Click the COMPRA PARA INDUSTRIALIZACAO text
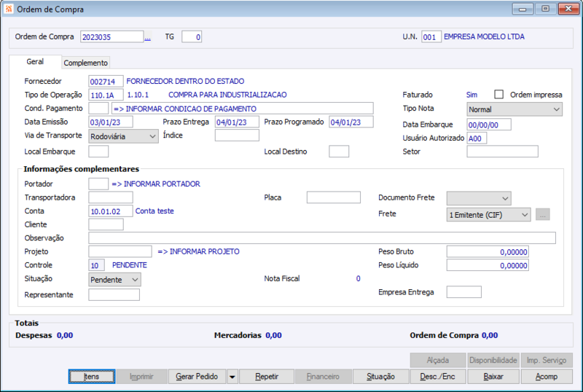 click(x=227, y=95)
